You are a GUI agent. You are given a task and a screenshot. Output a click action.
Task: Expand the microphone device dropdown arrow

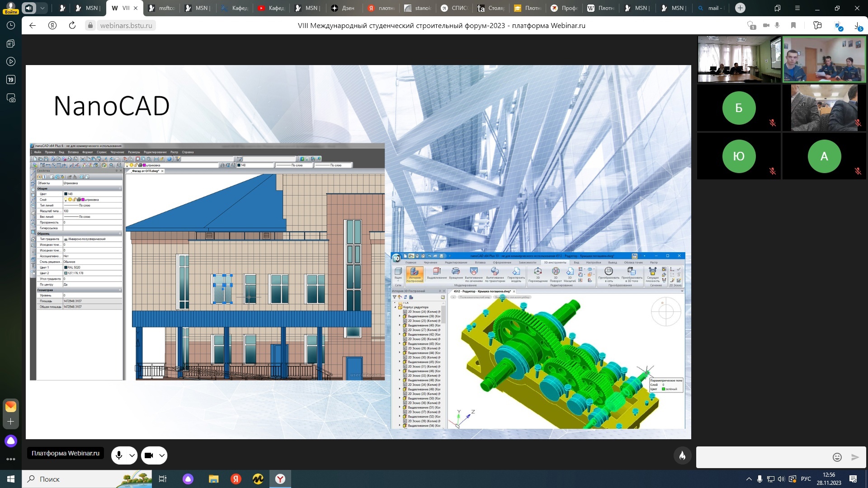click(x=132, y=455)
